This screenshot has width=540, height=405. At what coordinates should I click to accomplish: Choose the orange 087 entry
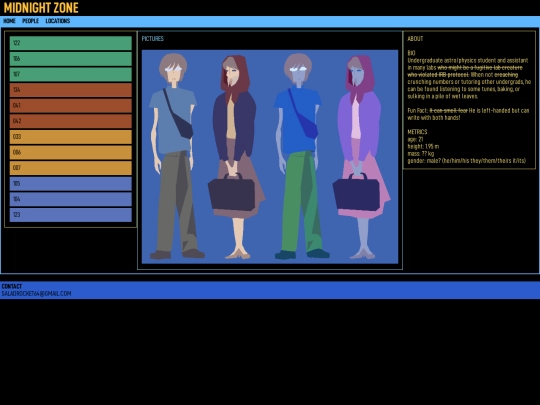pyautogui.click(x=71, y=168)
